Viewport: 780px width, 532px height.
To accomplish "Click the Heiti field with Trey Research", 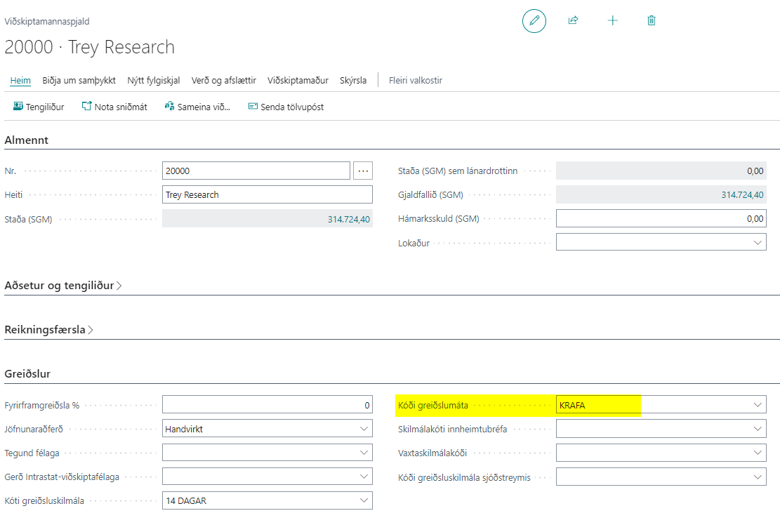I will click(267, 194).
